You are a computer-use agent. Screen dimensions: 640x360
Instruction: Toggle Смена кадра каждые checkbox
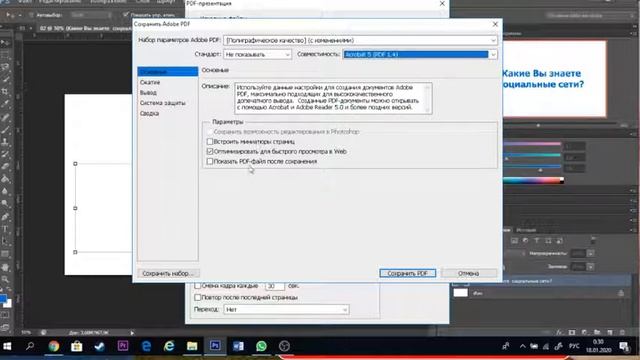198,286
